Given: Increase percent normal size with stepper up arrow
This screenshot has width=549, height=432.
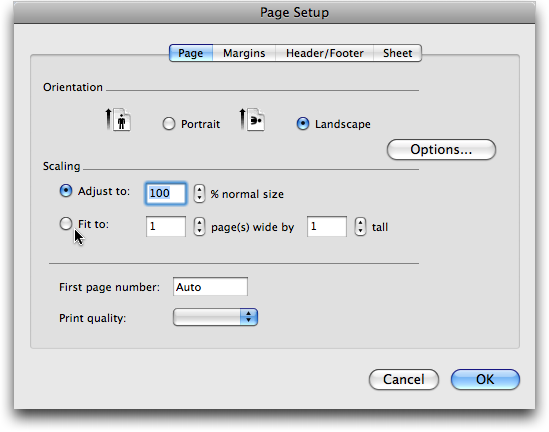Looking at the screenshot, I should 199,189.
